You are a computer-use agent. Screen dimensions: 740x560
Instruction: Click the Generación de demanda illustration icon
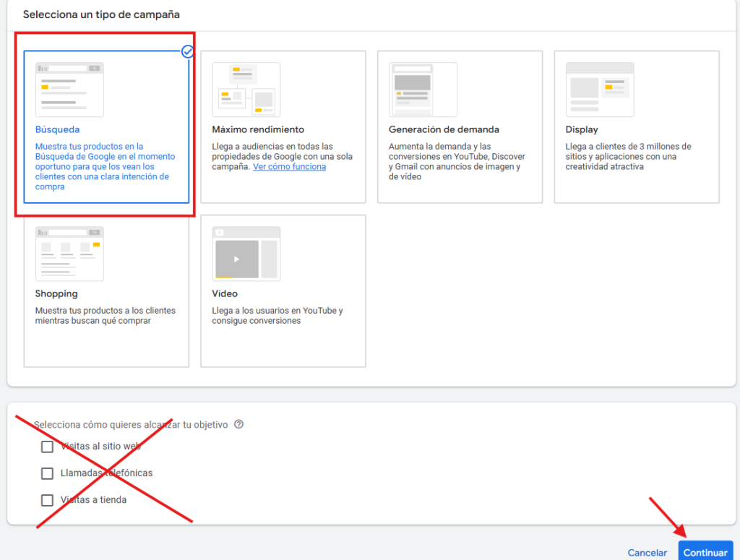pos(423,90)
